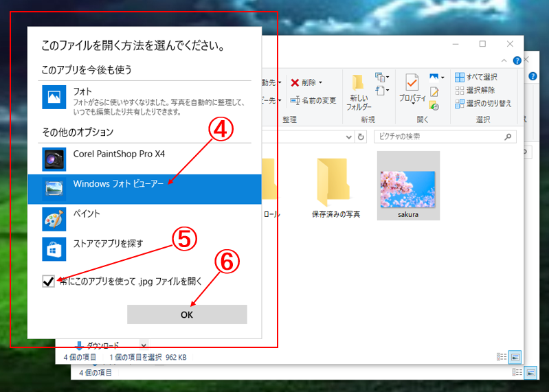Click すべて選択 select all

point(476,77)
